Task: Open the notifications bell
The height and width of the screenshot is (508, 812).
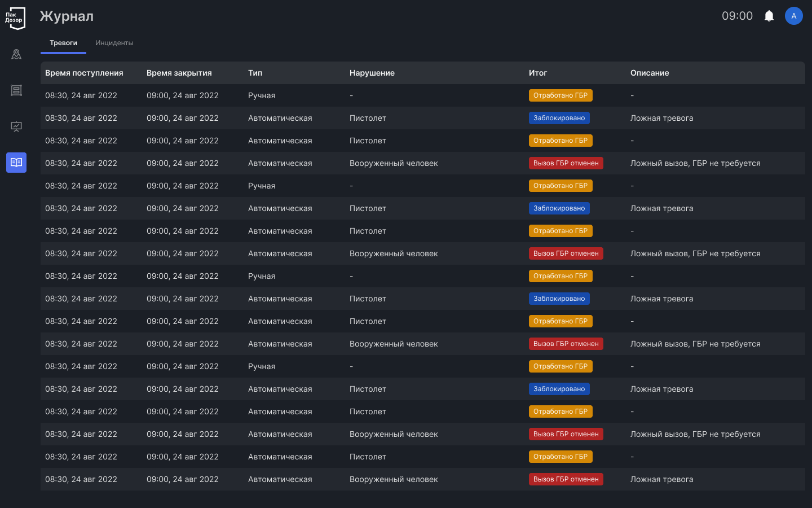Action: click(769, 16)
